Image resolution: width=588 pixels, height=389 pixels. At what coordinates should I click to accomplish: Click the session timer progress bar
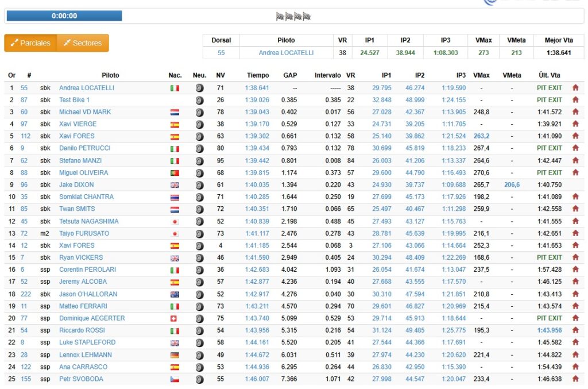coord(64,16)
